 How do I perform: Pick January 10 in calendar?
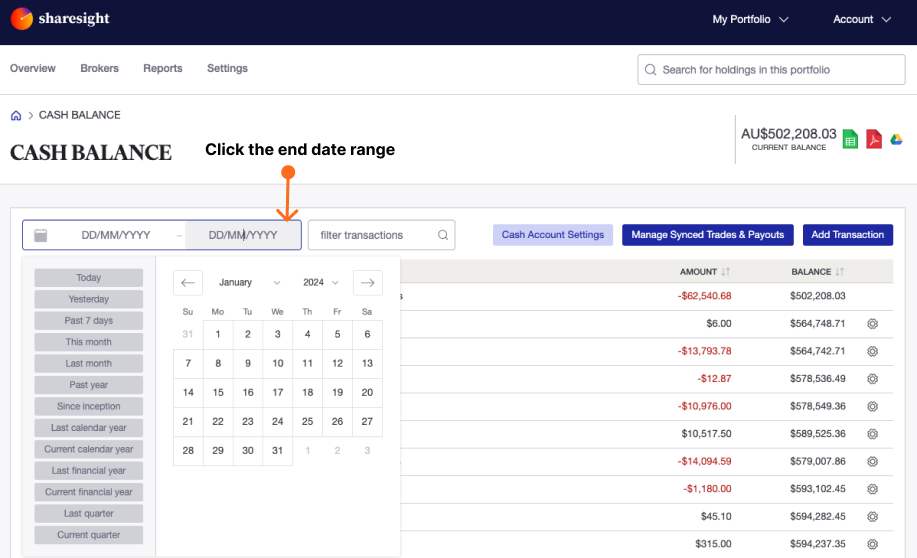(x=278, y=363)
